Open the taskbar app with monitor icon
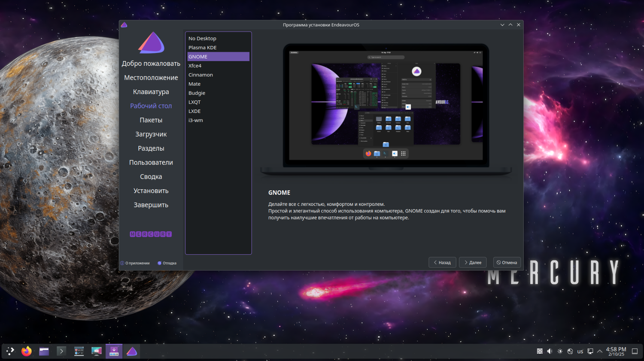This screenshot has width=644, height=361. 97,351
